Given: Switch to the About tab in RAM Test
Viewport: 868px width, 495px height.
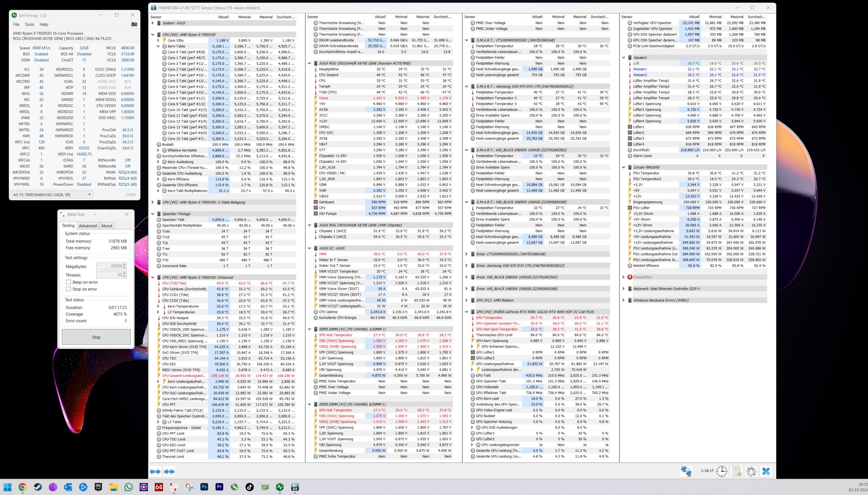Looking at the screenshot, I should 107,226.
